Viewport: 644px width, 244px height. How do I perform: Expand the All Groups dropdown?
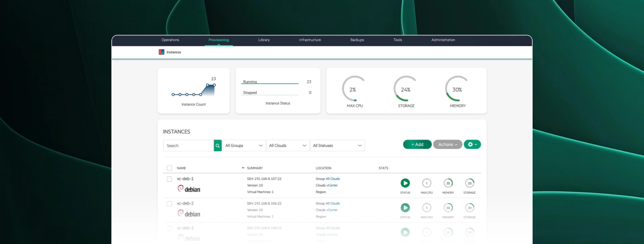coord(244,146)
